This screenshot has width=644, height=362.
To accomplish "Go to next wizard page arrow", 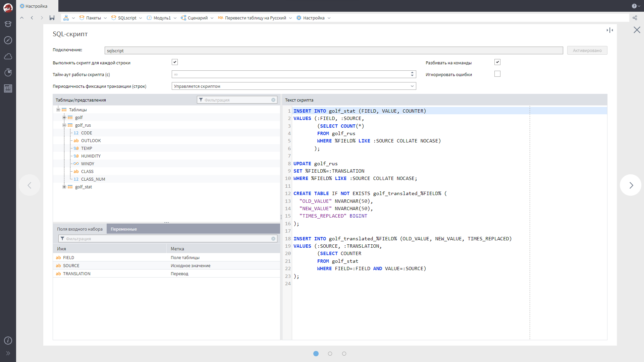I will click(x=631, y=185).
